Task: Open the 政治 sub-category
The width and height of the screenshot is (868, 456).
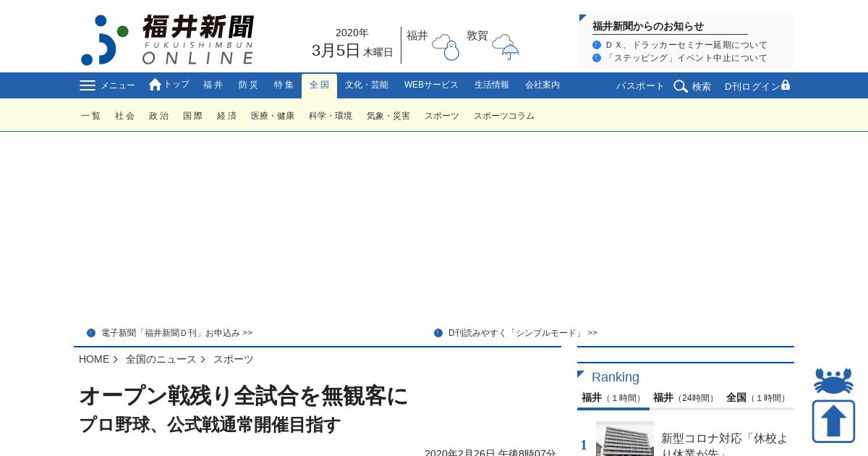Action: 159,116
